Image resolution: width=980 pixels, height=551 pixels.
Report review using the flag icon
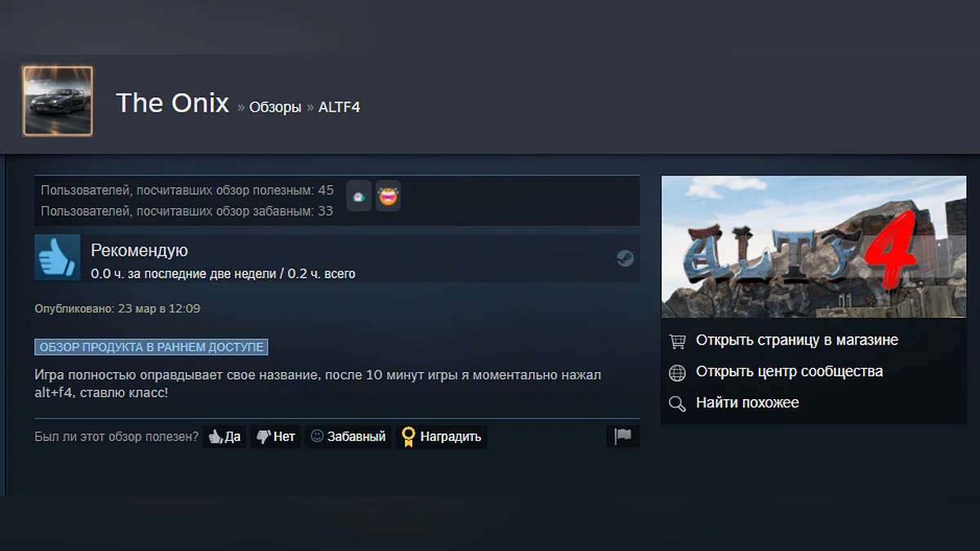[x=623, y=437]
